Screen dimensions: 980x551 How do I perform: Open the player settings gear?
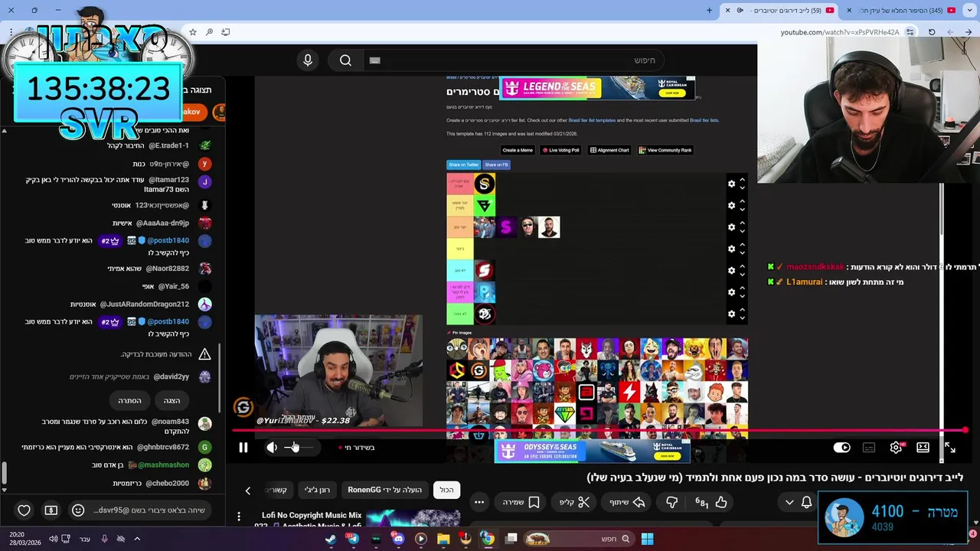click(x=896, y=448)
